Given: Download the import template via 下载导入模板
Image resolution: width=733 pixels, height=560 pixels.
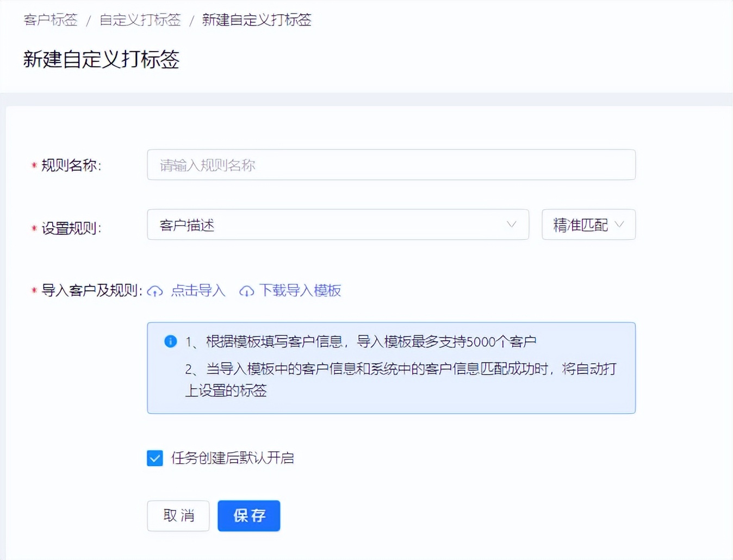Looking at the screenshot, I should [x=300, y=291].
